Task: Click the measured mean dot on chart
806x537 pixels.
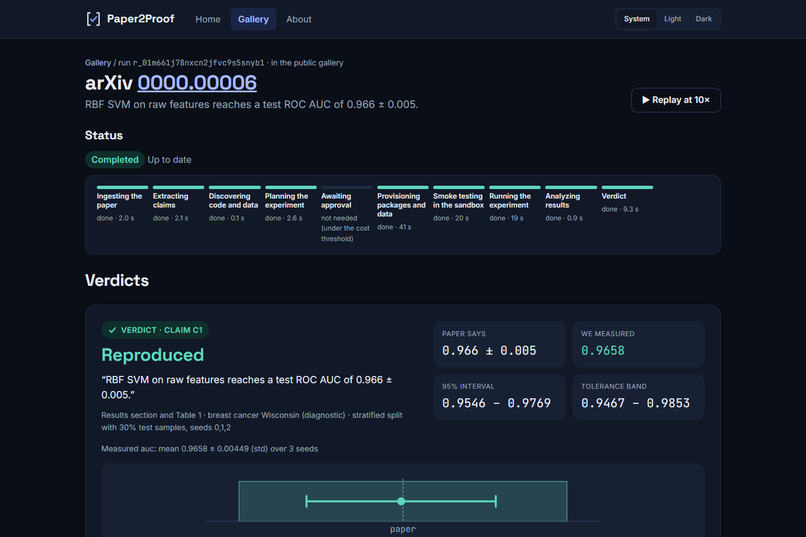Action: coord(401,501)
